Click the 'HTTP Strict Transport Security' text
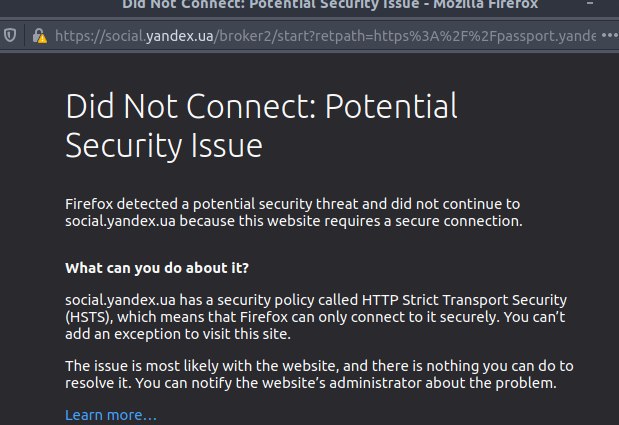 click(464, 300)
